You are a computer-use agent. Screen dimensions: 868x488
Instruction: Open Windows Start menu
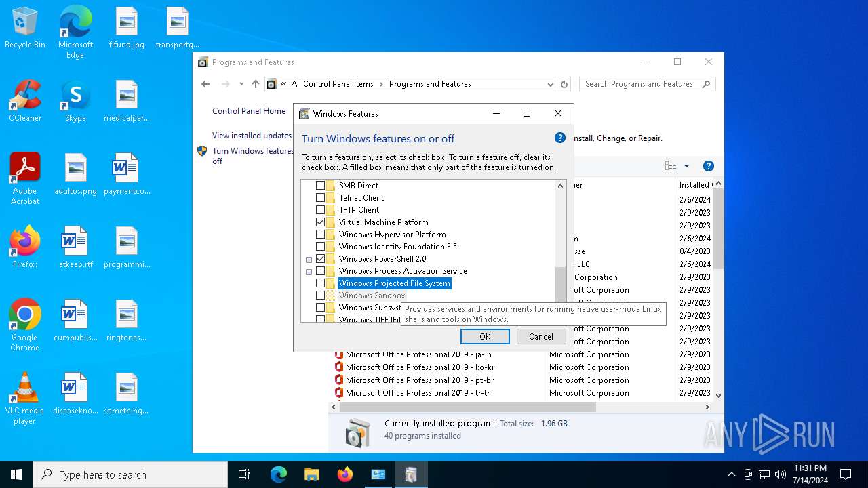(16, 474)
